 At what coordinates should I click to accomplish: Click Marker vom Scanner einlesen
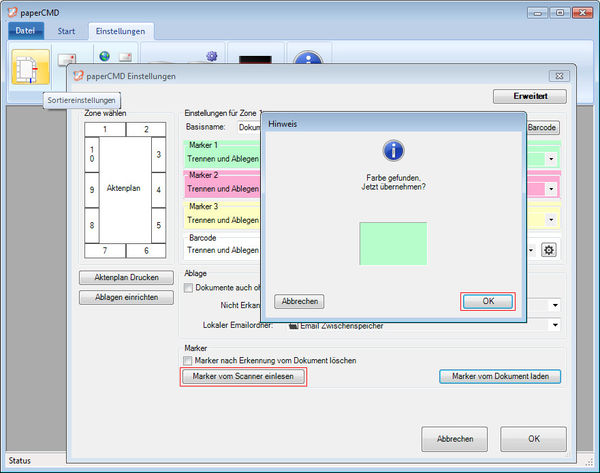[x=243, y=377]
